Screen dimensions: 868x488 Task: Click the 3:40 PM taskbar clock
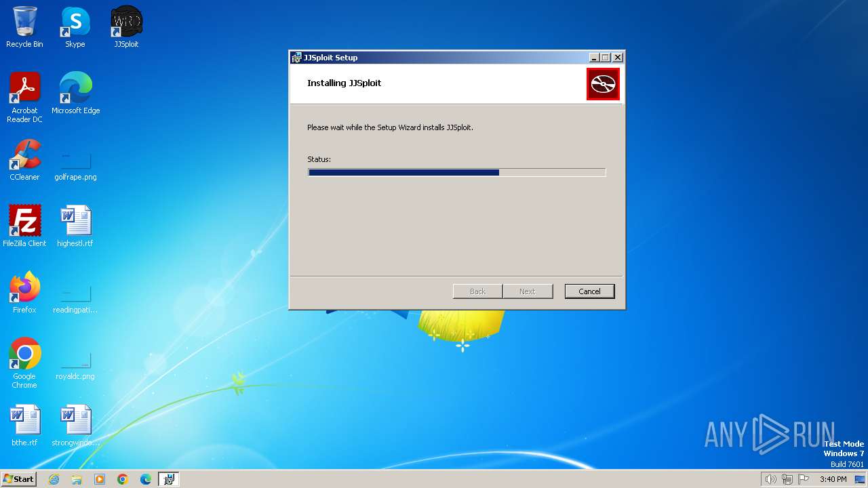(833, 479)
